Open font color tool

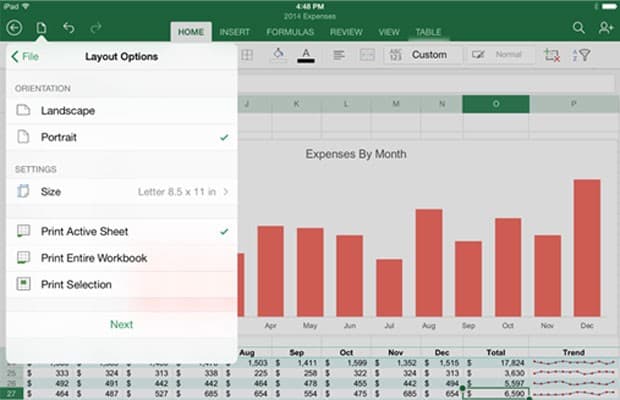[306, 55]
